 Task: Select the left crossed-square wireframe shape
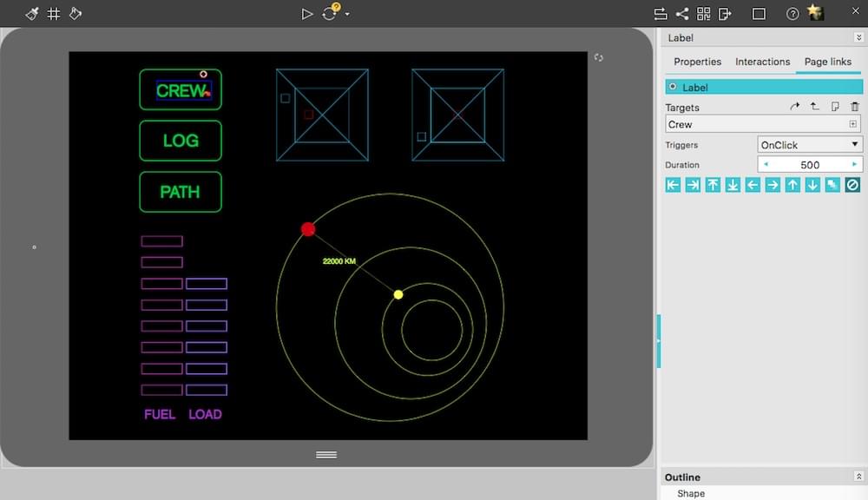click(322, 115)
